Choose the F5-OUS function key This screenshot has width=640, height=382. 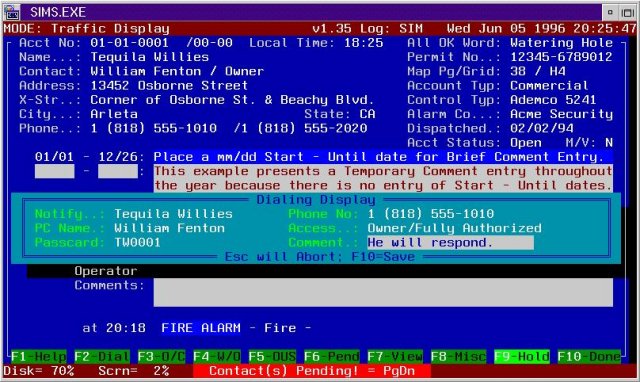[x=272, y=356]
